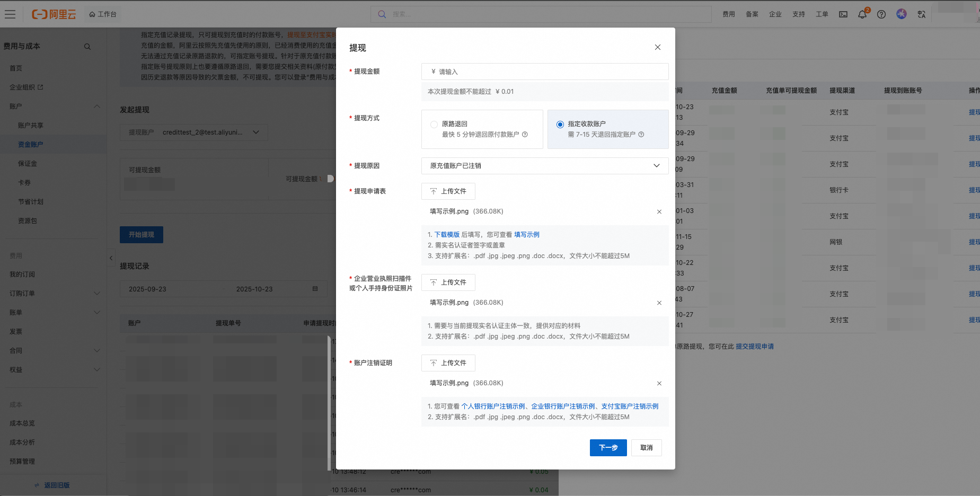
Task: Open the hamburger menu in the top bar
Action: pos(10,14)
